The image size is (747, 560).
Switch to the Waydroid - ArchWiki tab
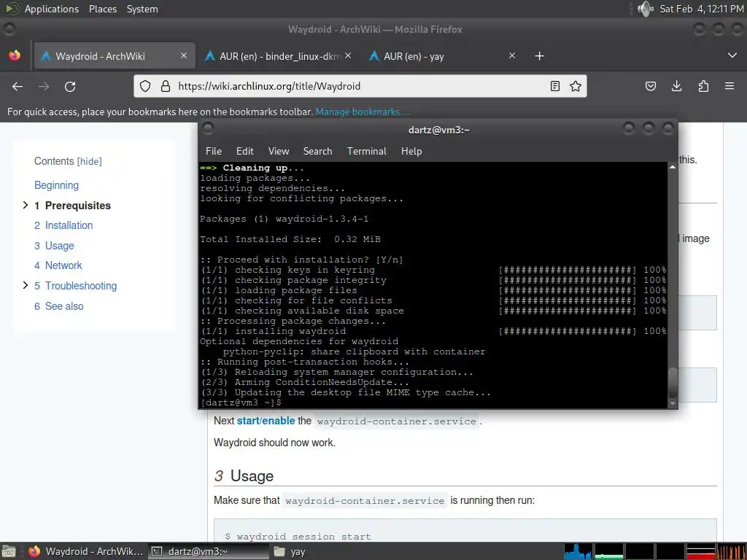115,56
